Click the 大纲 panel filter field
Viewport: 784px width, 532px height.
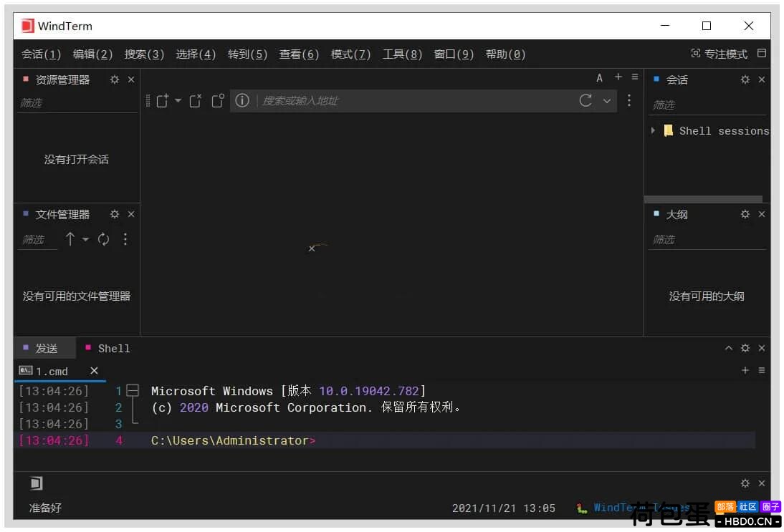point(707,240)
